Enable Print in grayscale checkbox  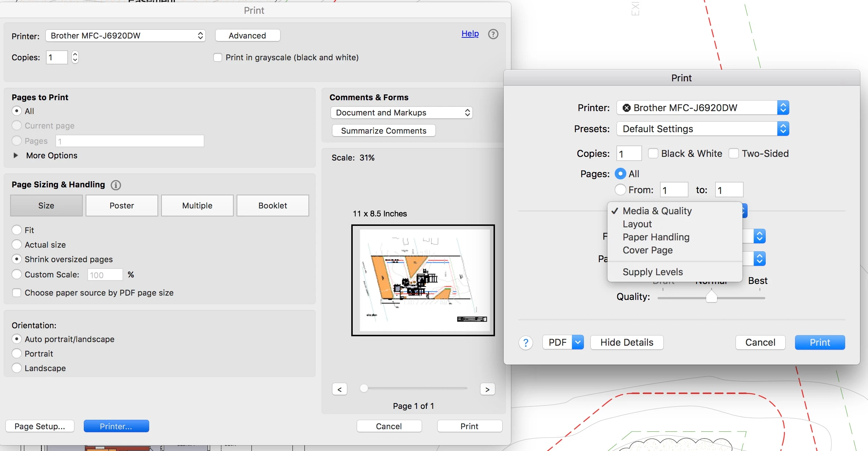[x=218, y=57]
